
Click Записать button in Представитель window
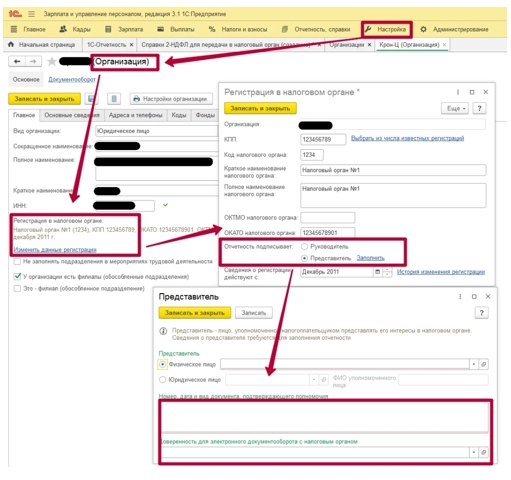tap(254, 313)
